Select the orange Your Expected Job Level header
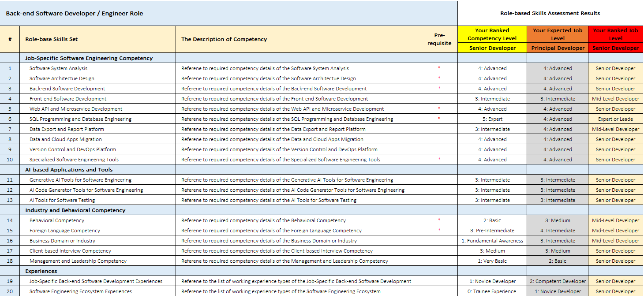 pos(557,34)
